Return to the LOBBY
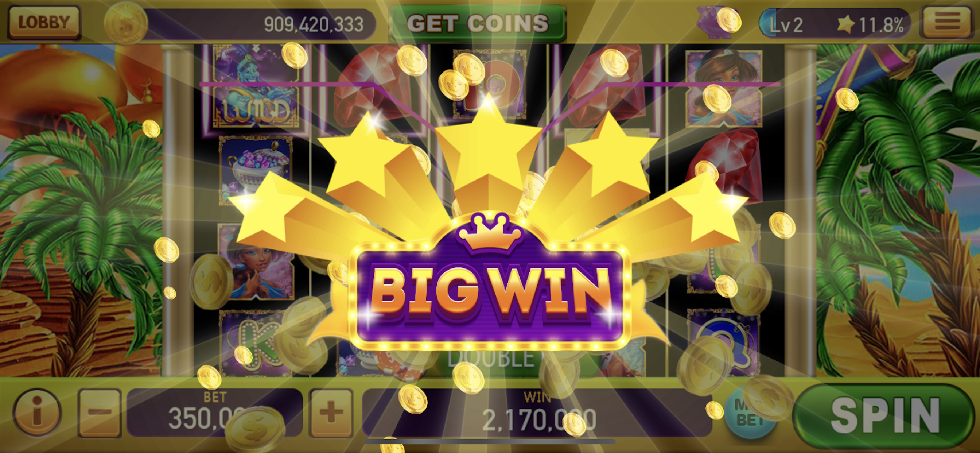This screenshot has height=453, width=980. (x=44, y=22)
